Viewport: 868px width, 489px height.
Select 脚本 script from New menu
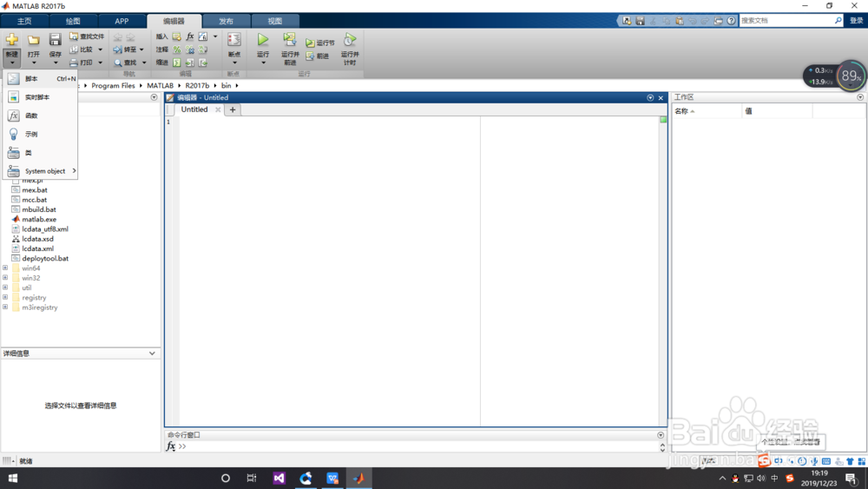point(40,79)
